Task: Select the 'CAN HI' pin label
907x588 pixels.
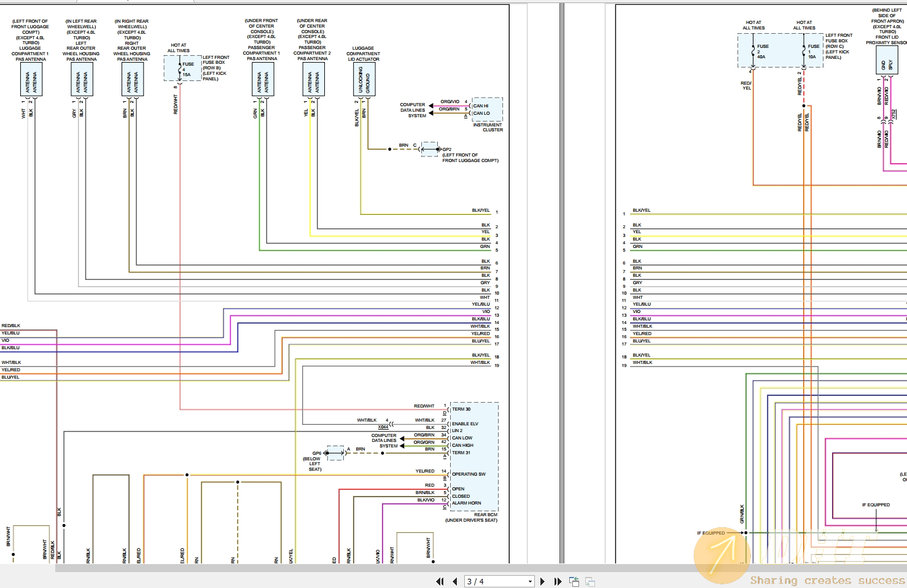Action: click(x=481, y=106)
